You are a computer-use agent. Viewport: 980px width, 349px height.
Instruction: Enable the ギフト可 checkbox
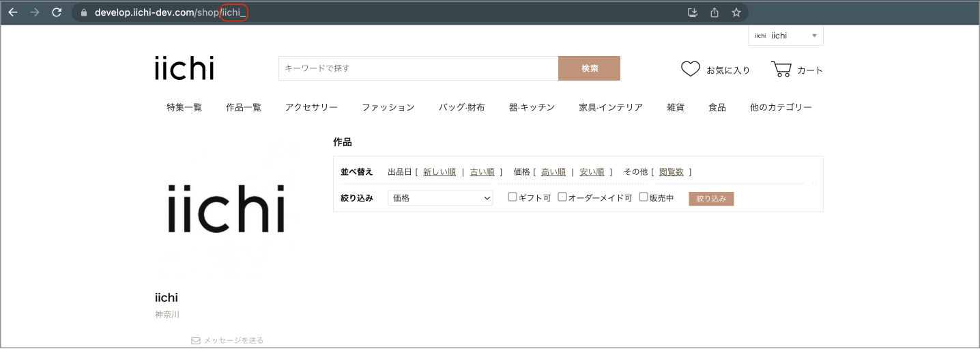513,197
